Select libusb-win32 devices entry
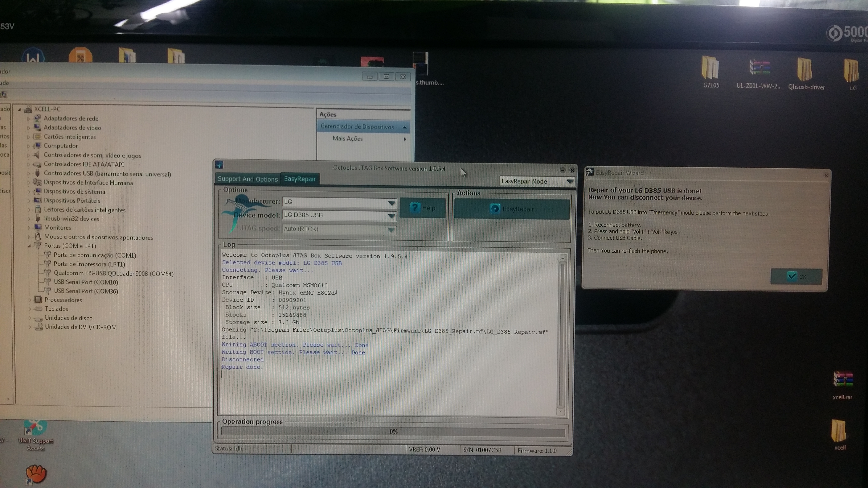868x488 pixels. [x=71, y=219]
